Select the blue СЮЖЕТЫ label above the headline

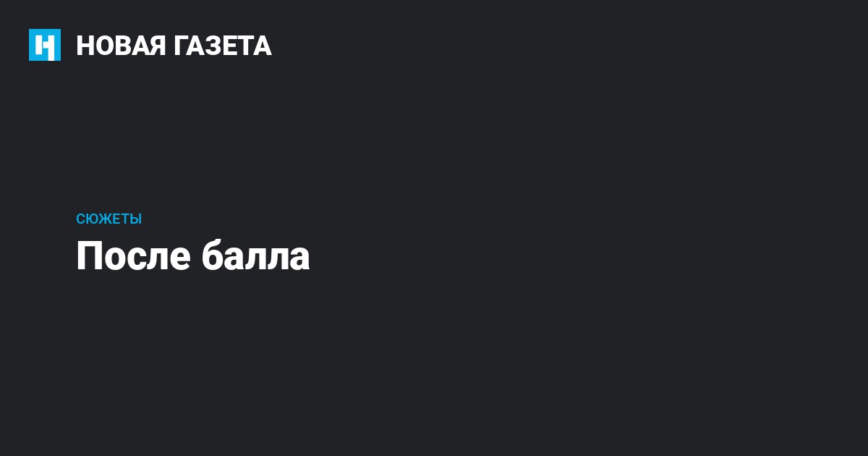109,219
